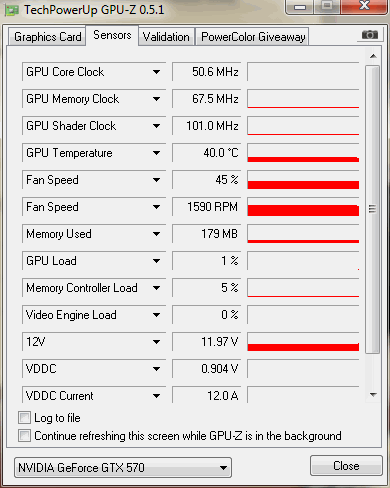This screenshot has width=390, height=488.
Task: Click the scrollbar up arrow
Action: pyautogui.click(x=373, y=56)
